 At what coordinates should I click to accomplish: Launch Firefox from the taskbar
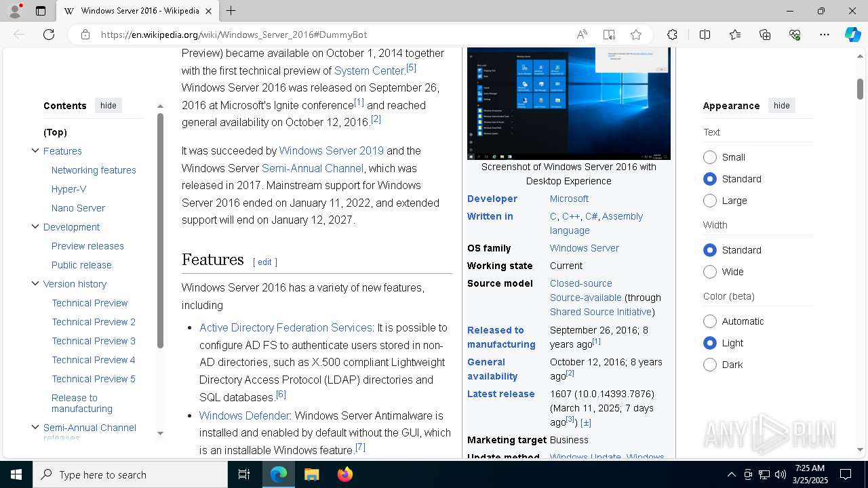[x=344, y=474]
